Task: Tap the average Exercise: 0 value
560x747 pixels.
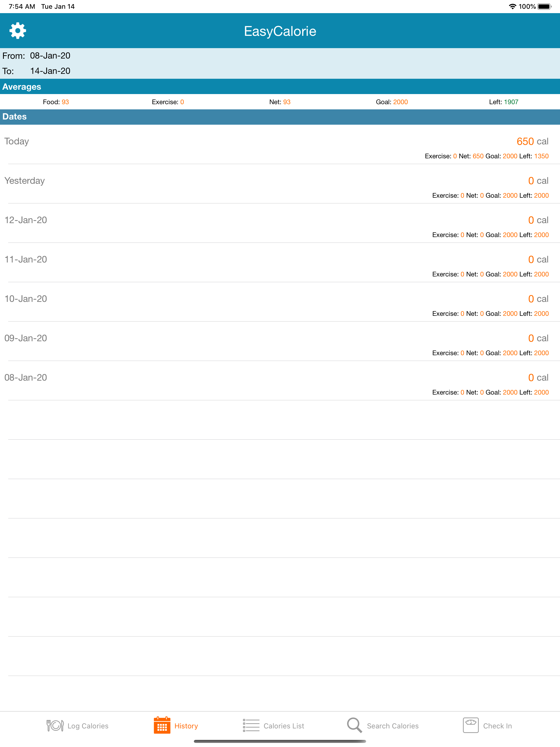Action: (168, 102)
